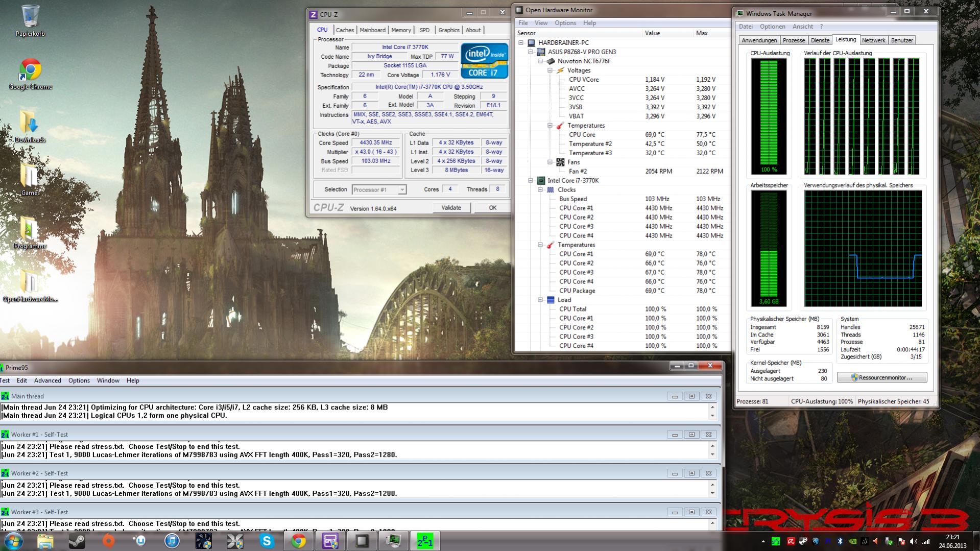This screenshot has width=980, height=551.
Task: Launch iTunes from the taskbar
Action: click(172, 541)
